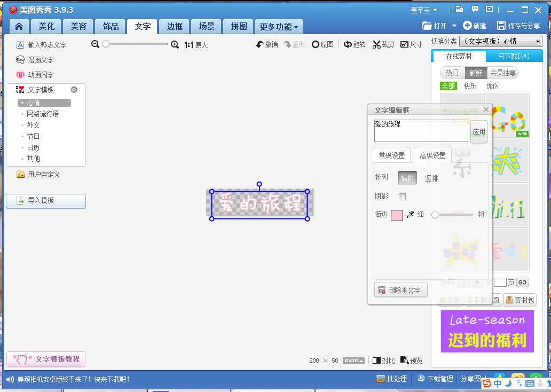
Task: Select 网络流行语 template category
Action: coord(43,114)
